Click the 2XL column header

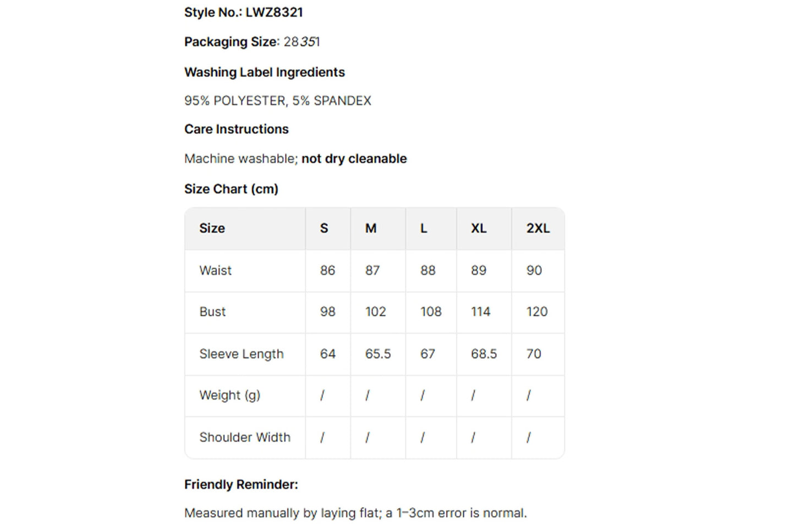click(x=538, y=228)
